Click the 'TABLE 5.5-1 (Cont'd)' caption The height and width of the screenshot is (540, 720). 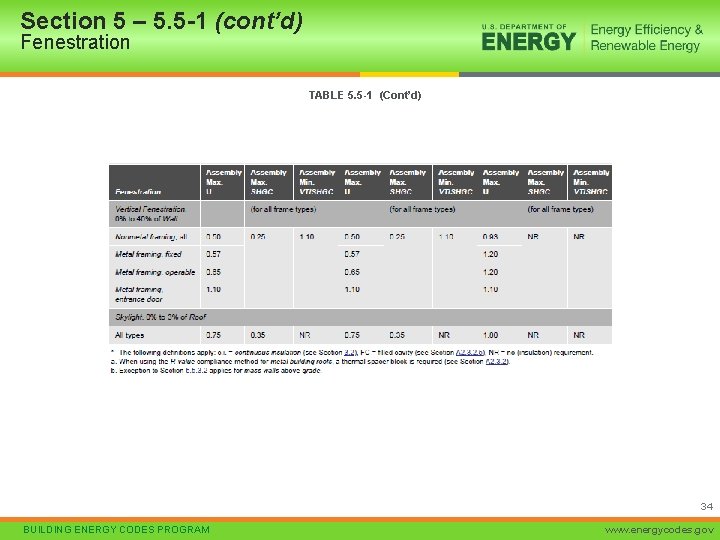(x=365, y=95)
